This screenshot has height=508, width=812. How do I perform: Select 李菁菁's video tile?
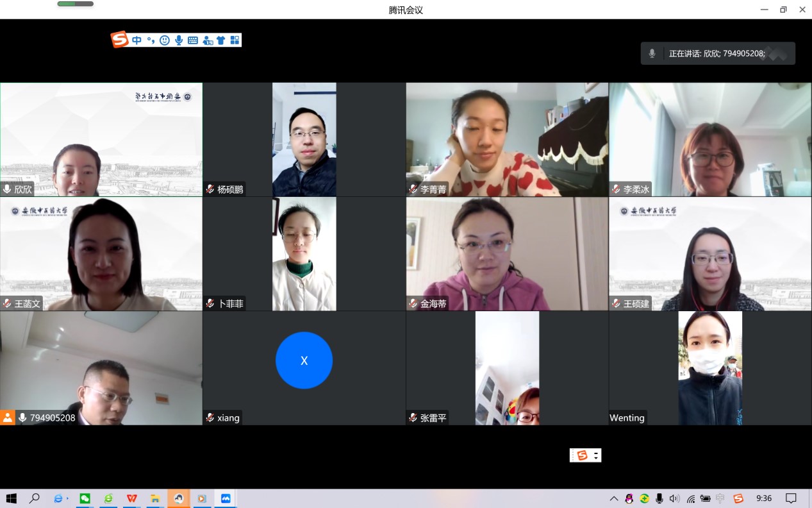click(507, 139)
